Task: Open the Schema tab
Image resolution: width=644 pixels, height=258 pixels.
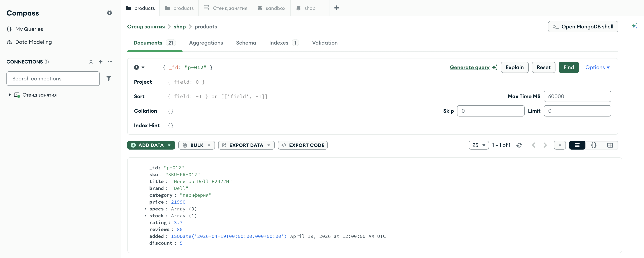Action: coord(246,43)
